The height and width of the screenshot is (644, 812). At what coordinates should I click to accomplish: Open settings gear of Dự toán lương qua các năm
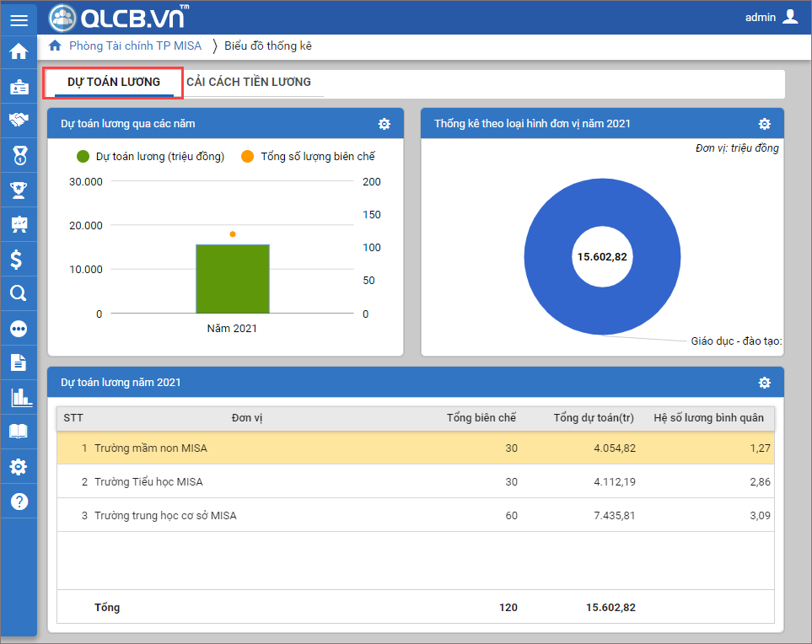[x=384, y=124]
